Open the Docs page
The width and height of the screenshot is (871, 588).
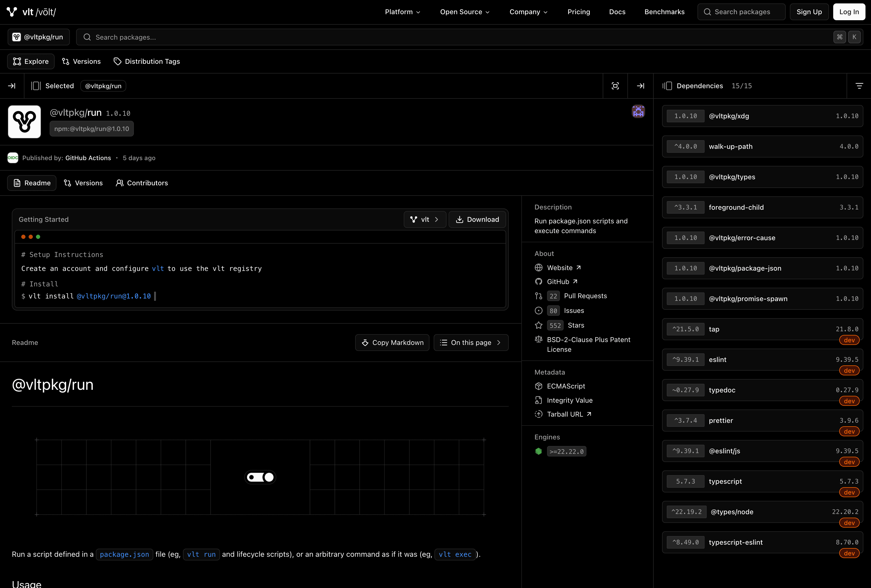click(x=617, y=12)
